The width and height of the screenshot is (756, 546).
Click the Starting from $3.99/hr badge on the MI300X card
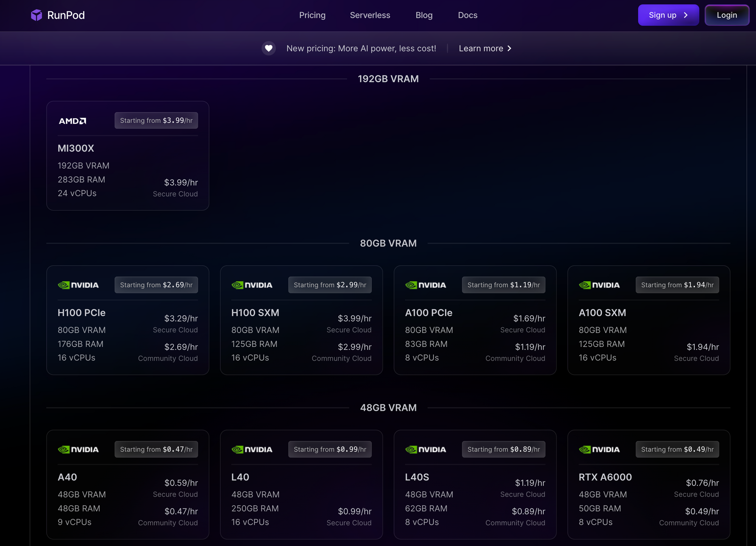pos(156,121)
